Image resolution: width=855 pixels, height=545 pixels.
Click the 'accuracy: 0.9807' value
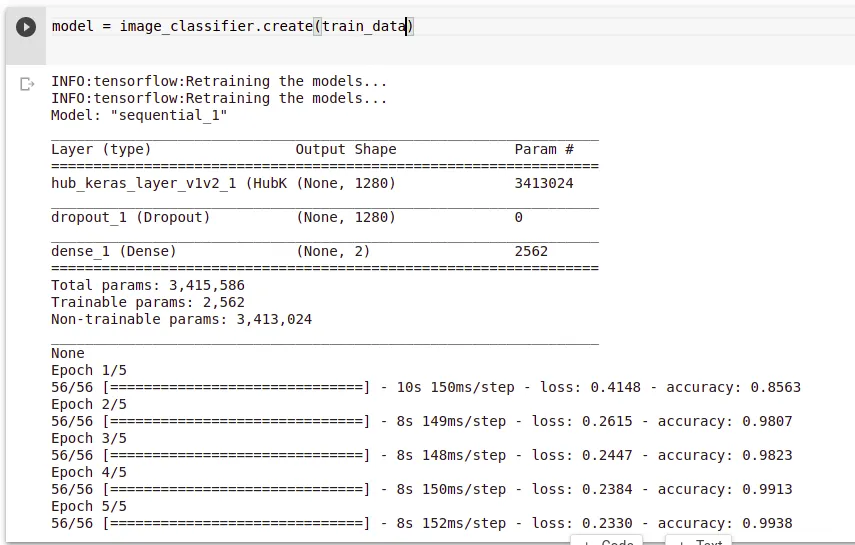click(x=725, y=421)
